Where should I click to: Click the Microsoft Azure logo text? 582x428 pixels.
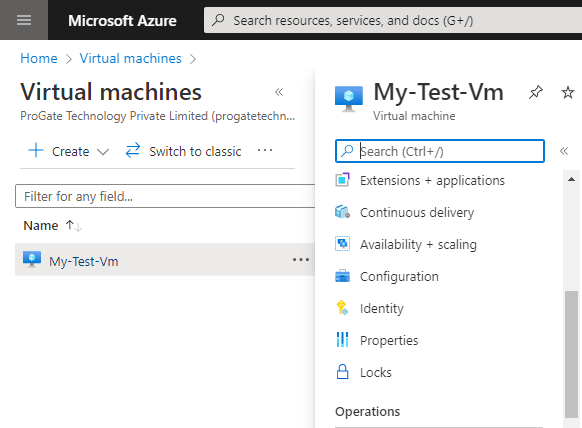tap(122, 20)
